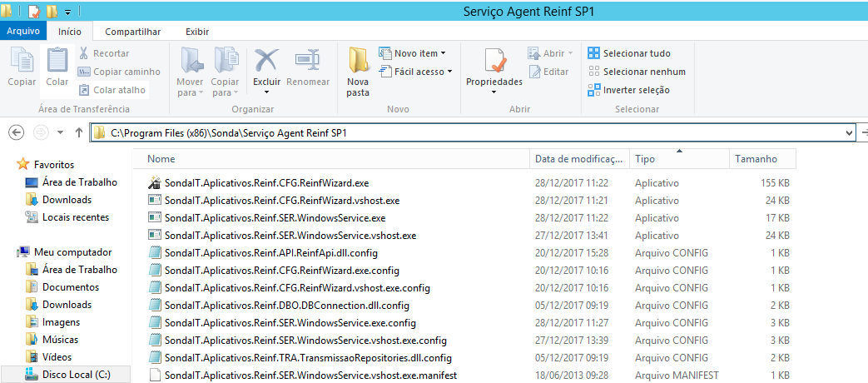Sort files by the Tamanho column
This screenshot has width=868, height=383.
pos(755,159)
